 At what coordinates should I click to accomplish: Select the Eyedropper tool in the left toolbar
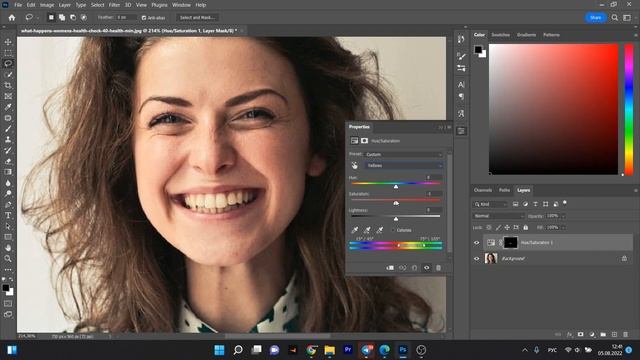point(8,107)
